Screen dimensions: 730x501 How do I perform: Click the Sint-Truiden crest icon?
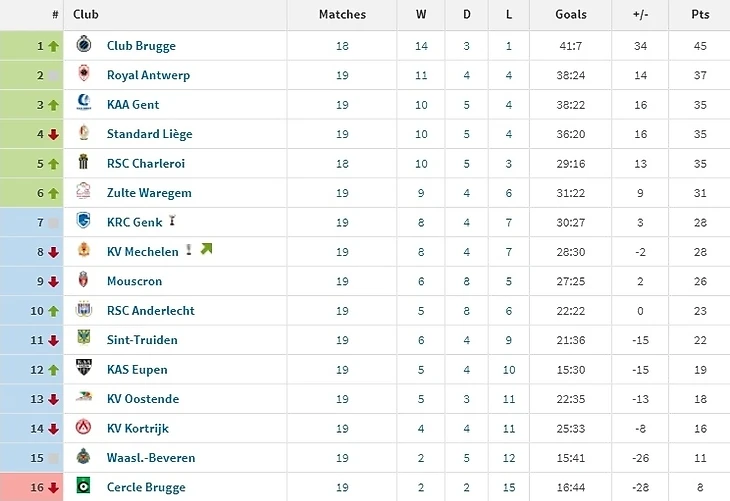(x=84, y=339)
